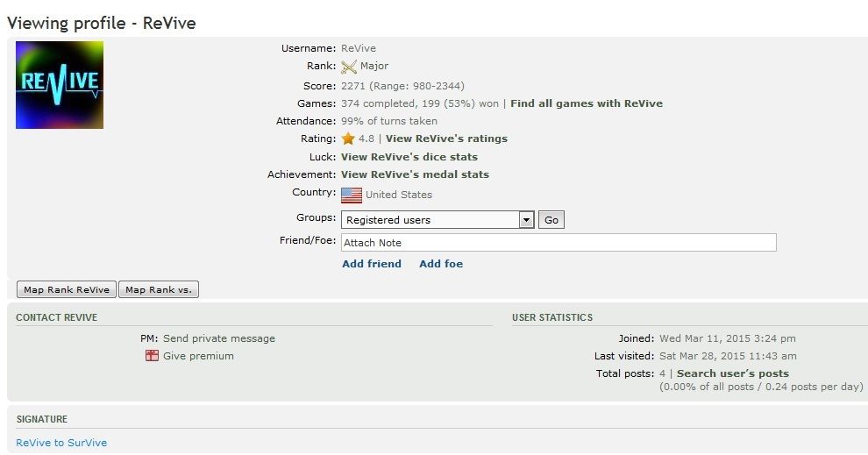Click the Attach Note input field
868x455 pixels.
pos(559,243)
